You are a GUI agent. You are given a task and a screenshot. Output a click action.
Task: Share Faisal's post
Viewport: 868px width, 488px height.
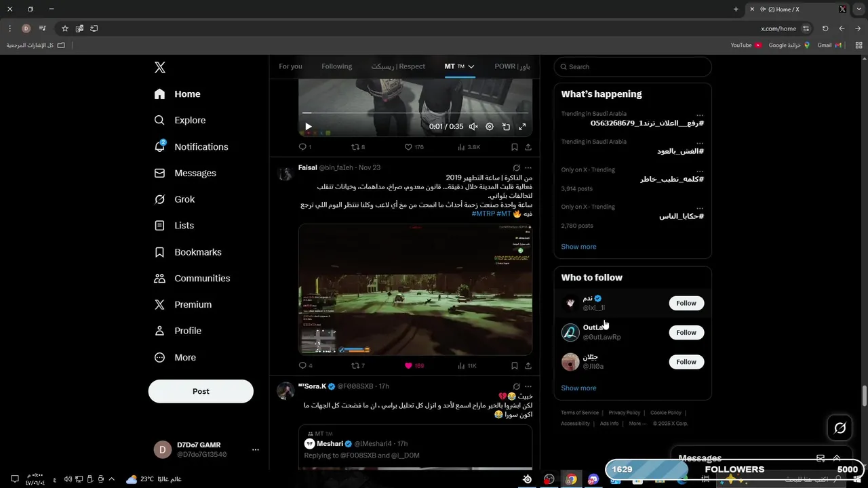point(528,365)
